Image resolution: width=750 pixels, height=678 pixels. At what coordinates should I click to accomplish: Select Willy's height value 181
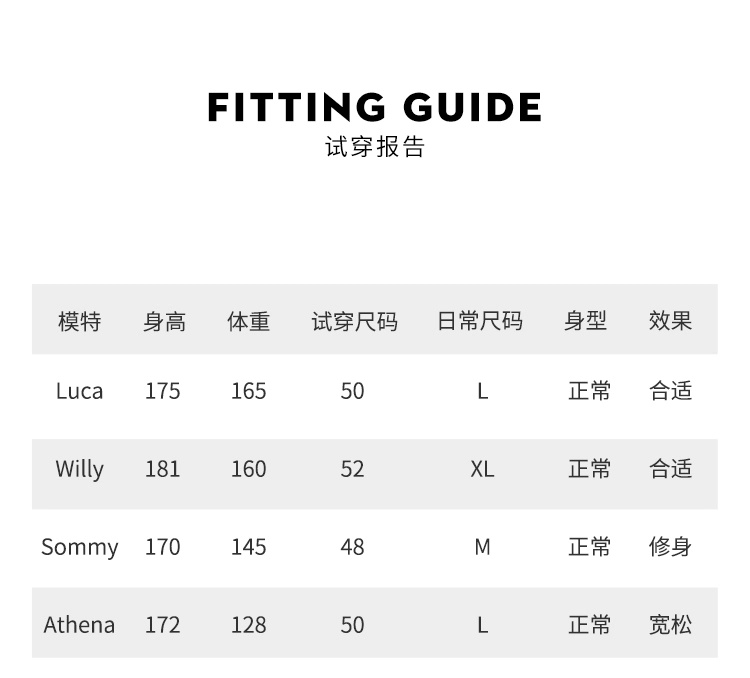click(x=163, y=469)
